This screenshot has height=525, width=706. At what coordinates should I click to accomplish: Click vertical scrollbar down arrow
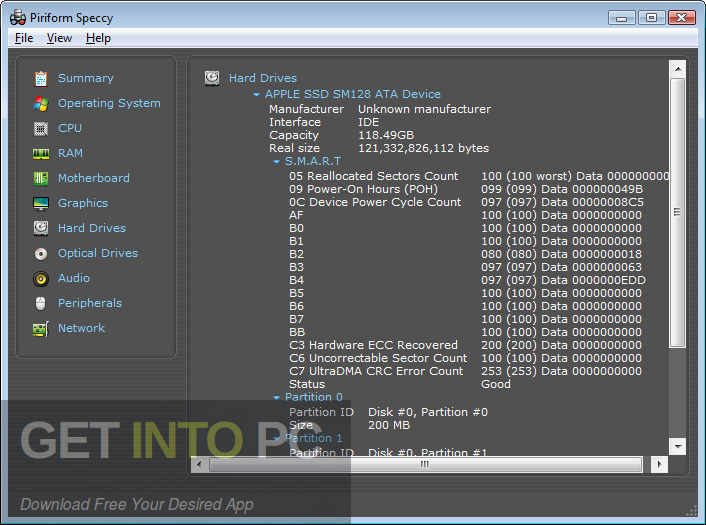tap(678, 447)
